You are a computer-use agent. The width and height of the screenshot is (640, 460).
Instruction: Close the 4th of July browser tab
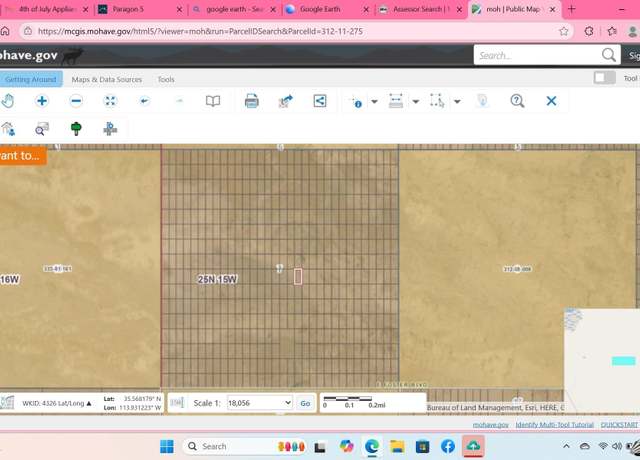point(85,9)
